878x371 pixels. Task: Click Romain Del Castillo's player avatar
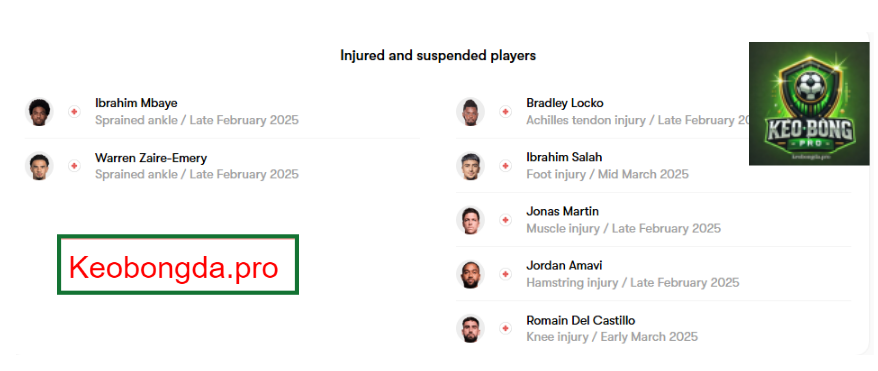click(x=470, y=328)
